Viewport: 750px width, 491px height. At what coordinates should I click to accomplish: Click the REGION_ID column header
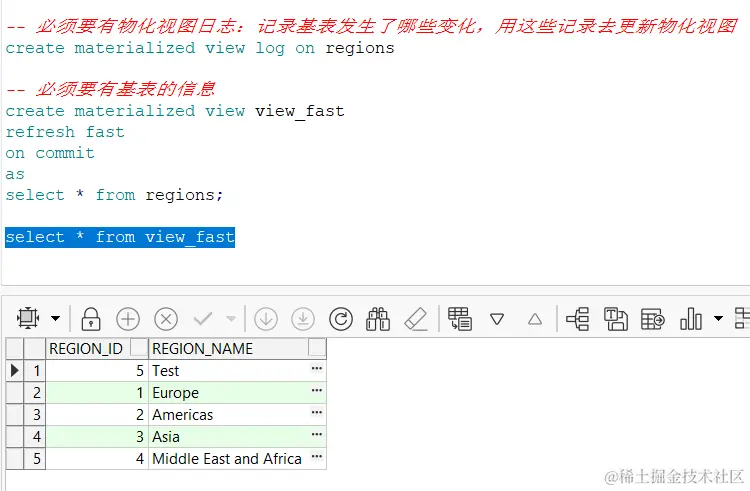tap(97, 349)
